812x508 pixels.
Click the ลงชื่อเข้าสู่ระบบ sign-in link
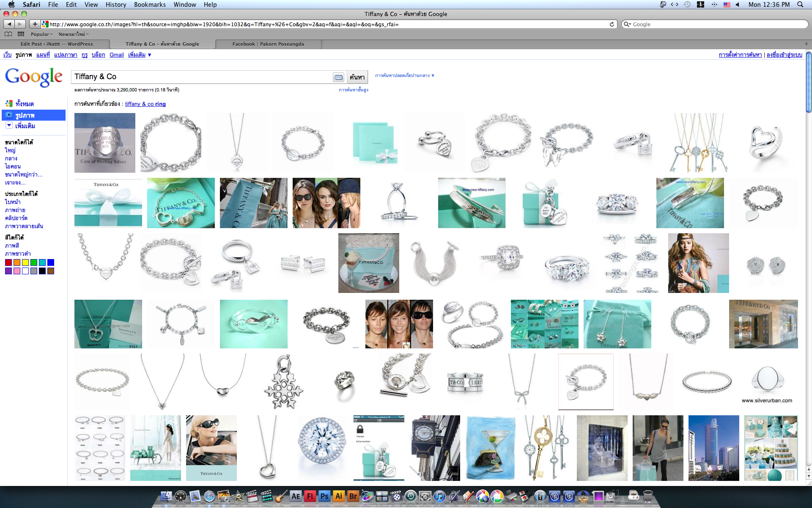click(x=785, y=55)
